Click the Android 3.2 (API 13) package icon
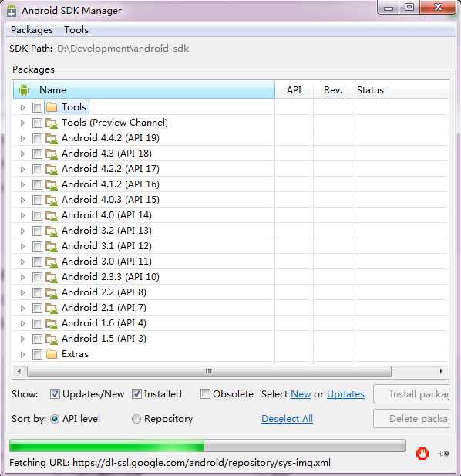The height and width of the screenshot is (476, 461). (x=52, y=231)
